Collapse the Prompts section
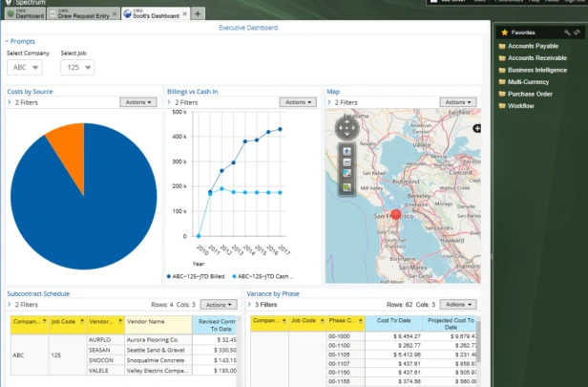The width and height of the screenshot is (588, 387). (x=20, y=41)
